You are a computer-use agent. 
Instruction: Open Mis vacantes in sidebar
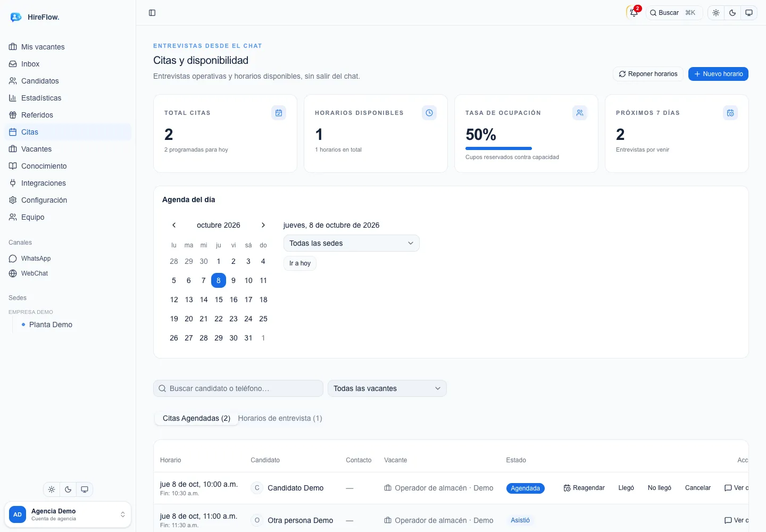pos(68,47)
